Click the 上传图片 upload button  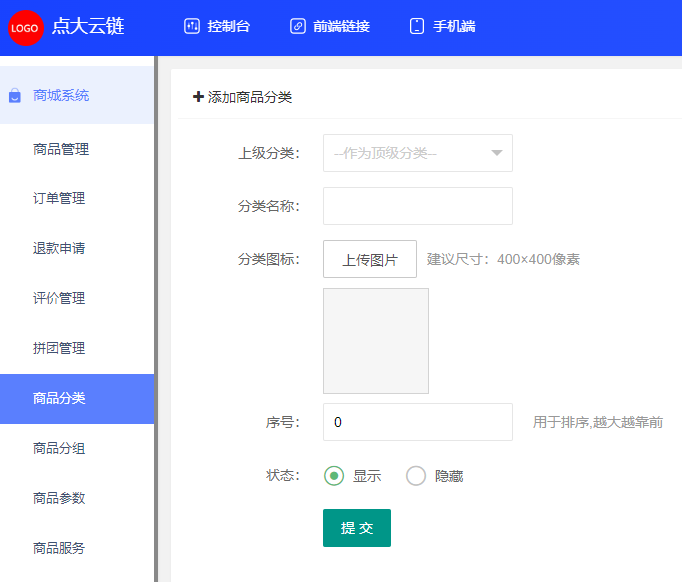coord(370,259)
